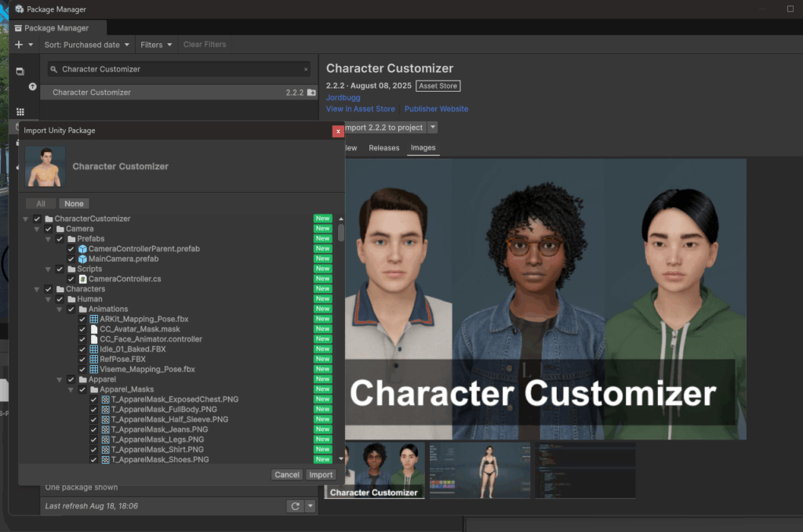Uncheck the CharacterCustomizer root folder checkbox
Image resolution: width=803 pixels, height=532 pixels.
coord(37,219)
